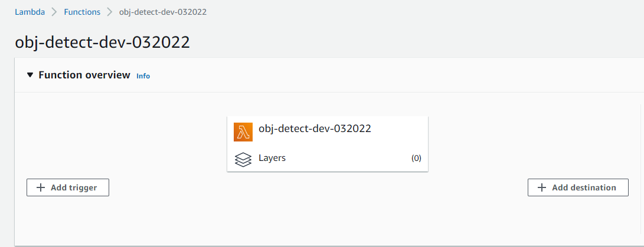The image size is (644, 247).
Task: Click the breadcrumb chevron after Functions
Action: tap(109, 12)
